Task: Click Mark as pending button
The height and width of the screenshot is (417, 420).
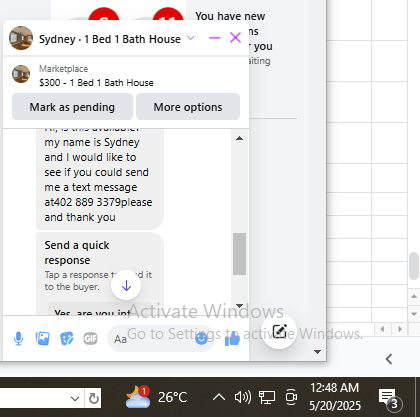Action: coord(72,107)
